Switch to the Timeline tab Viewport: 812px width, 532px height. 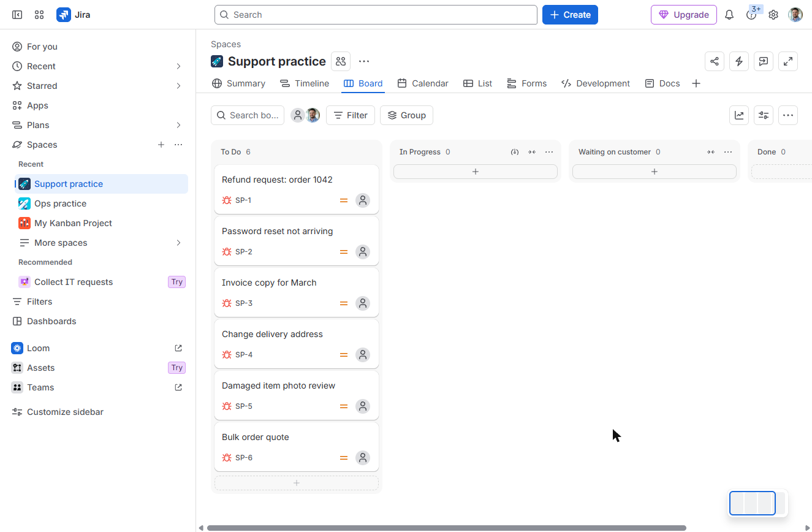305,83
